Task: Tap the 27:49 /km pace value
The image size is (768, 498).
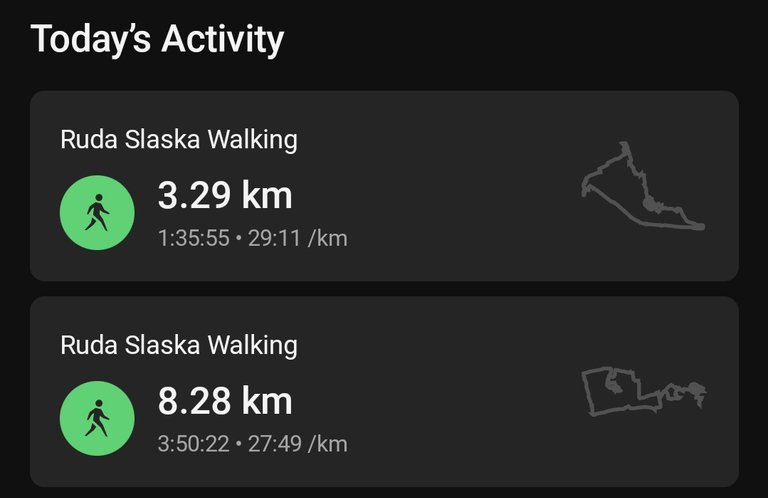Action: tap(298, 444)
